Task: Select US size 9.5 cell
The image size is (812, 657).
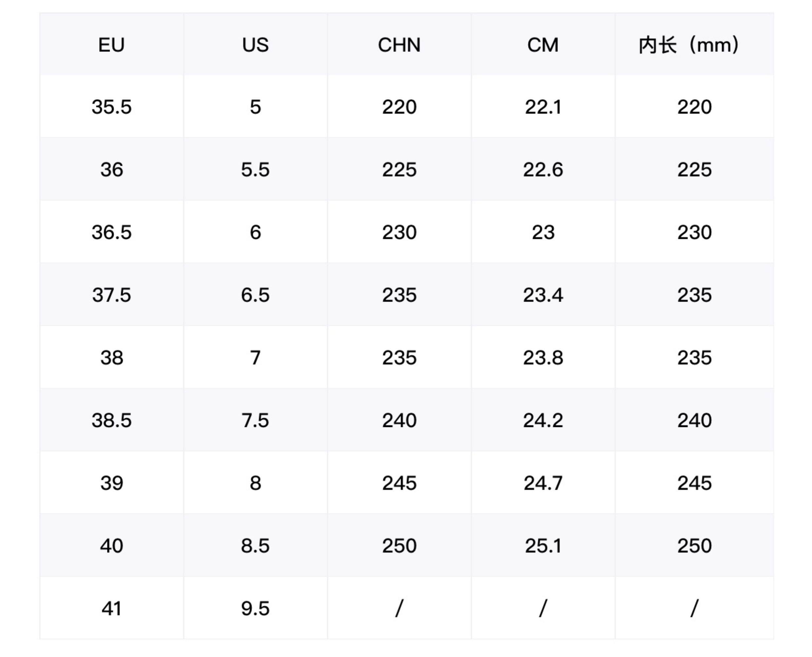Action: tap(255, 609)
